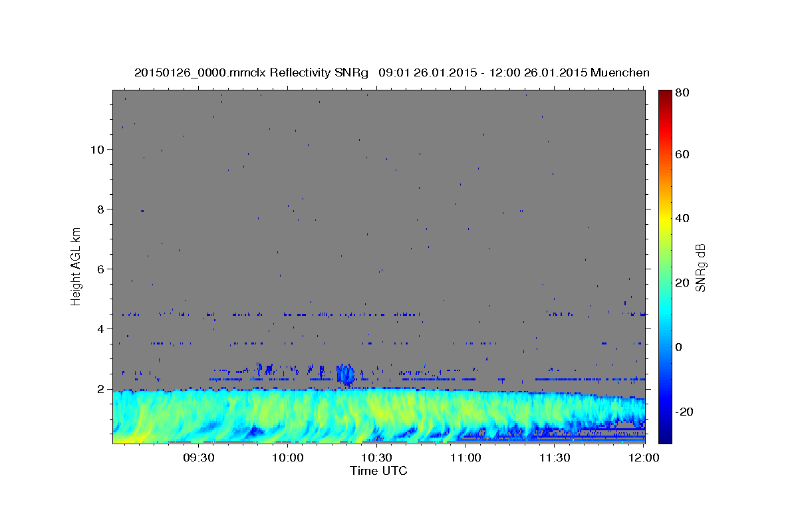
Task: Click the colorbar value -20
Action: pos(684,412)
